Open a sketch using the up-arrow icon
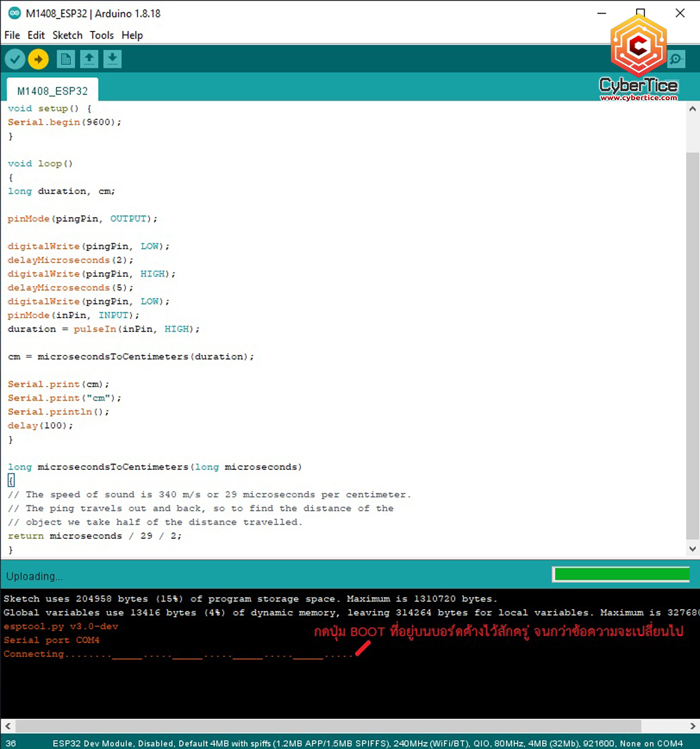The height and width of the screenshot is (749, 700). (89, 59)
